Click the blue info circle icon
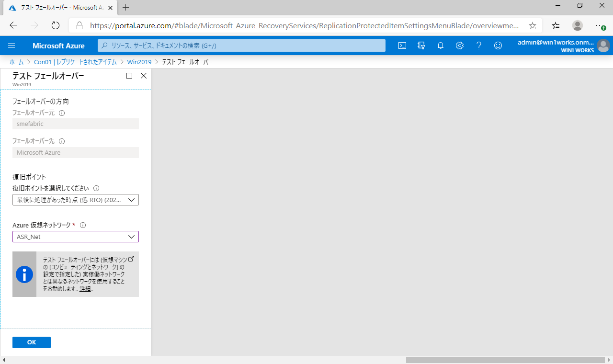The width and height of the screenshot is (613, 364). (x=24, y=274)
